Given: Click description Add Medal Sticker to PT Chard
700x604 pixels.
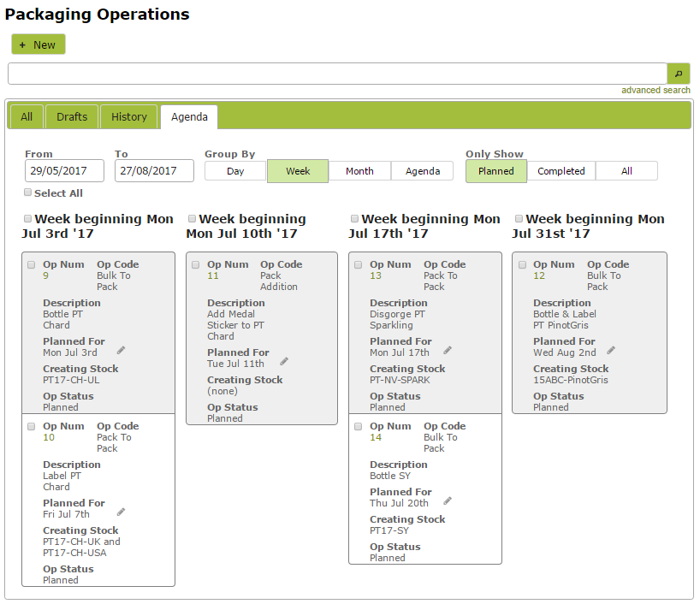Looking at the screenshot, I should pyautogui.click(x=235, y=325).
